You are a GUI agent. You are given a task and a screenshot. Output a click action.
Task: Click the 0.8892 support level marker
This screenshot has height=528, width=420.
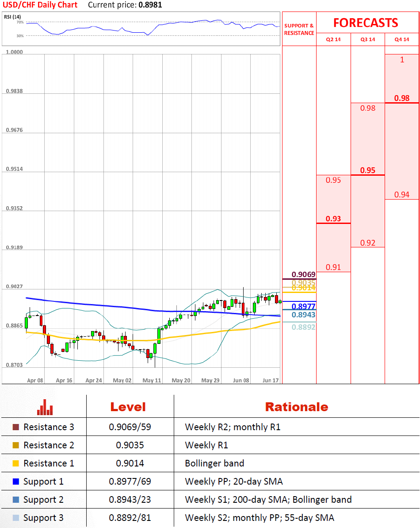(x=303, y=327)
